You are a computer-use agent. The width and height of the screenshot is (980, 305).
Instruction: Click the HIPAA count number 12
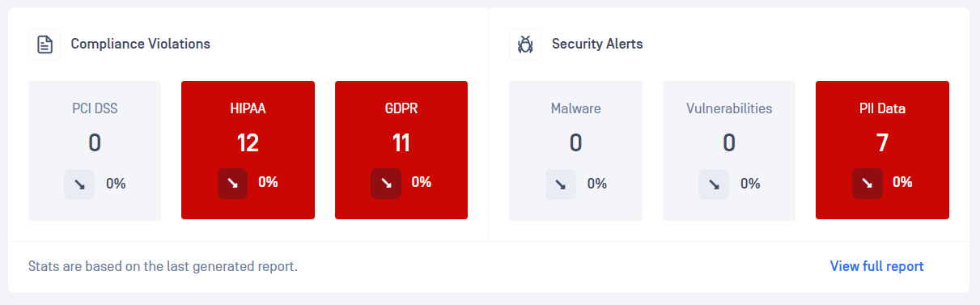pyautogui.click(x=248, y=143)
